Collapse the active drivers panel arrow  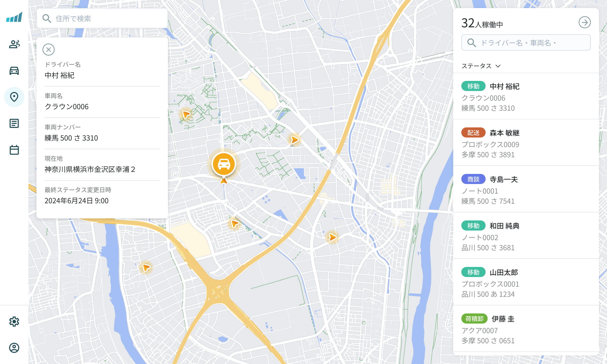[x=584, y=23]
